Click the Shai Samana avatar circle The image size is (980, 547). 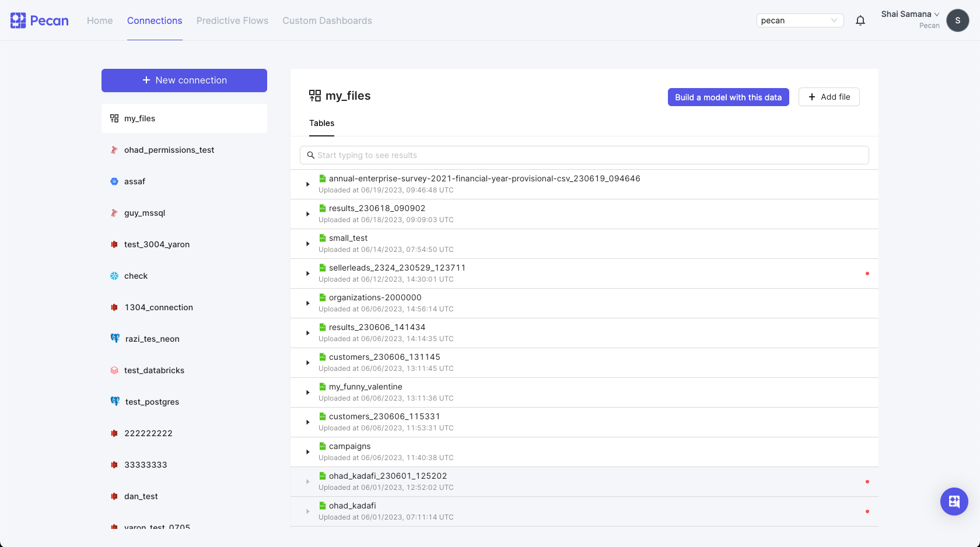pos(957,20)
